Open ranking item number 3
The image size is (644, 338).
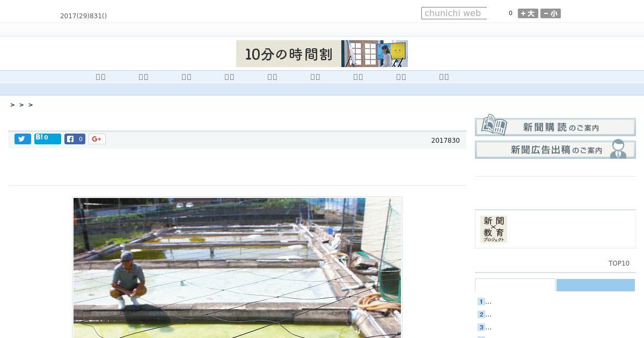click(x=485, y=327)
